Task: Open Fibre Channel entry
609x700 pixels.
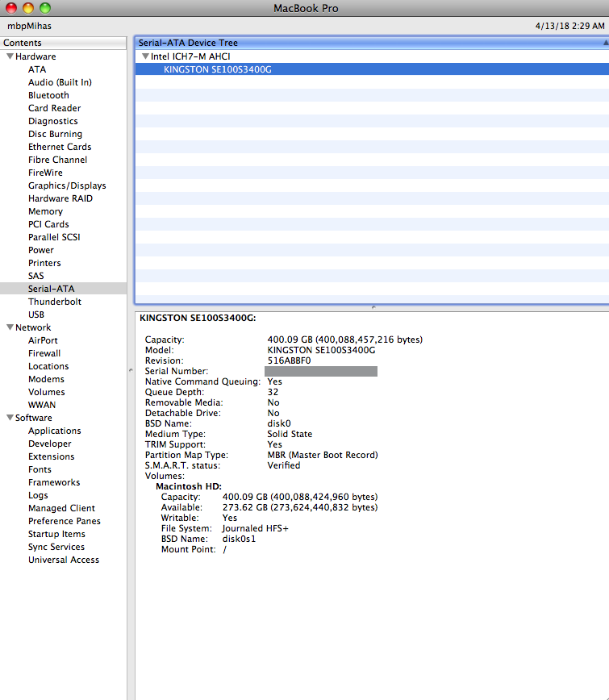Action: (x=57, y=160)
